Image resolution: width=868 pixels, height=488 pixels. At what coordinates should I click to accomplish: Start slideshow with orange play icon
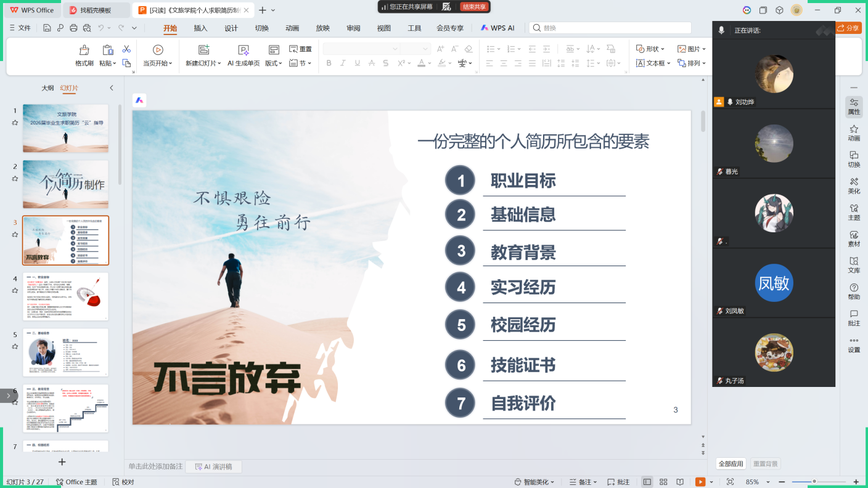coord(700,482)
